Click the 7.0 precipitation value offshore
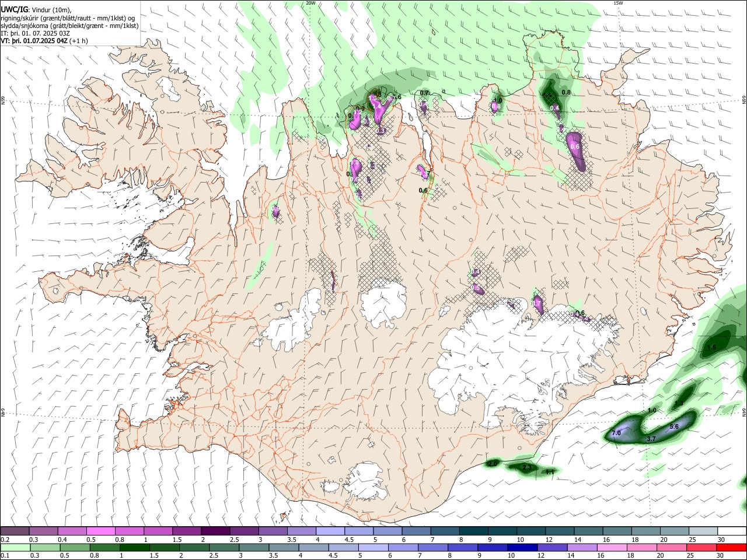Screen dimensions: 747x560 pyautogui.click(x=616, y=433)
